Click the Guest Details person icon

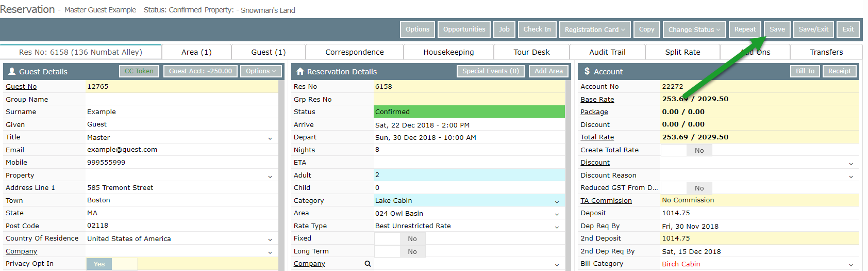click(x=11, y=71)
